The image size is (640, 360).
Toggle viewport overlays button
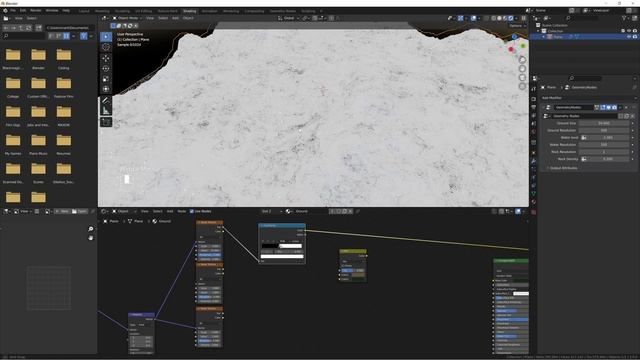point(473,18)
